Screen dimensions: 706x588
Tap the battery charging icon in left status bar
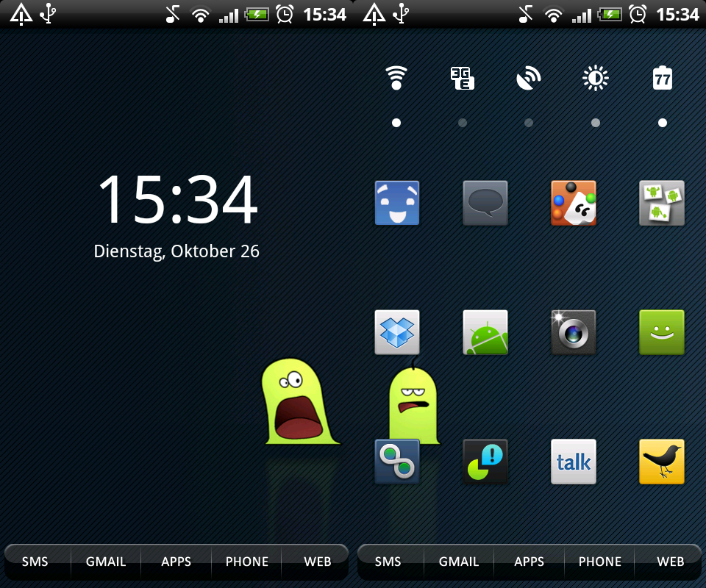coord(257,15)
